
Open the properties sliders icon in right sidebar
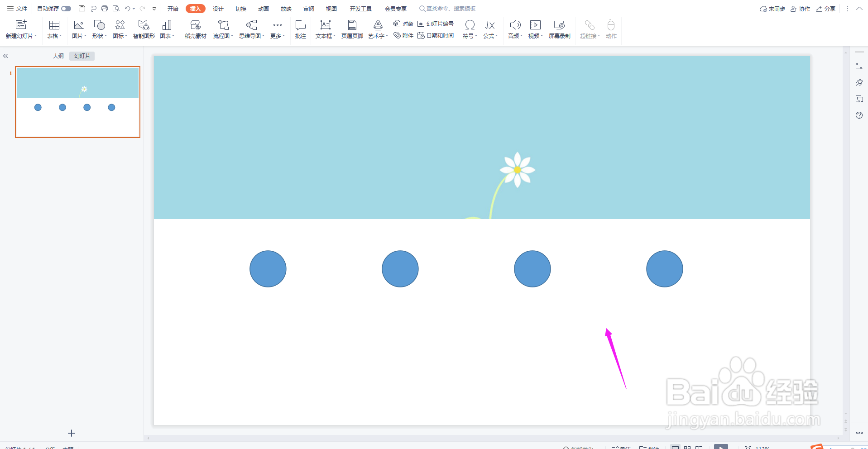(859, 66)
